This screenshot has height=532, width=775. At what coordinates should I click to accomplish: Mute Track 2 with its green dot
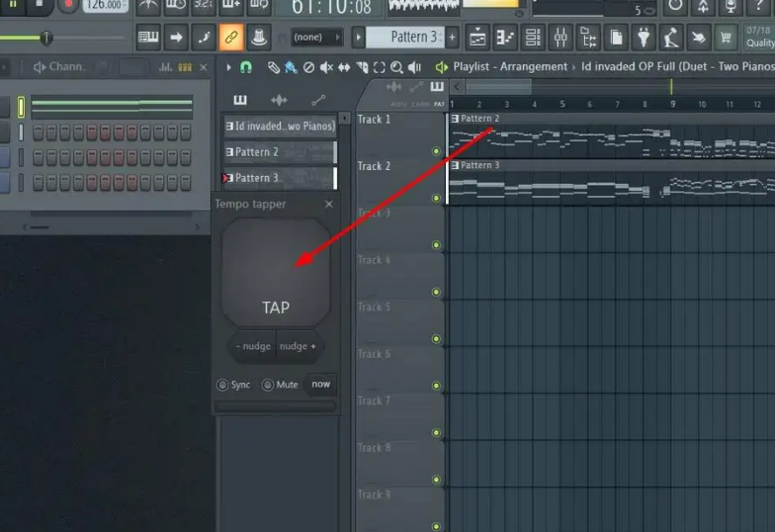click(436, 198)
